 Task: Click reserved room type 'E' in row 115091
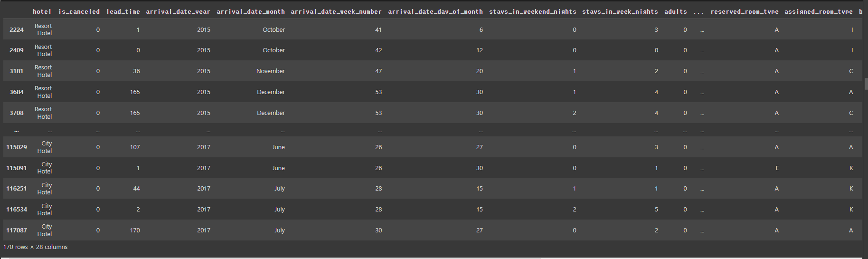click(777, 168)
